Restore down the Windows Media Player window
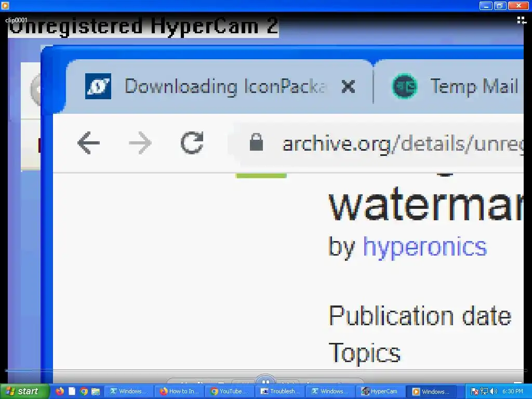The image size is (532, 399). tap(500, 5)
